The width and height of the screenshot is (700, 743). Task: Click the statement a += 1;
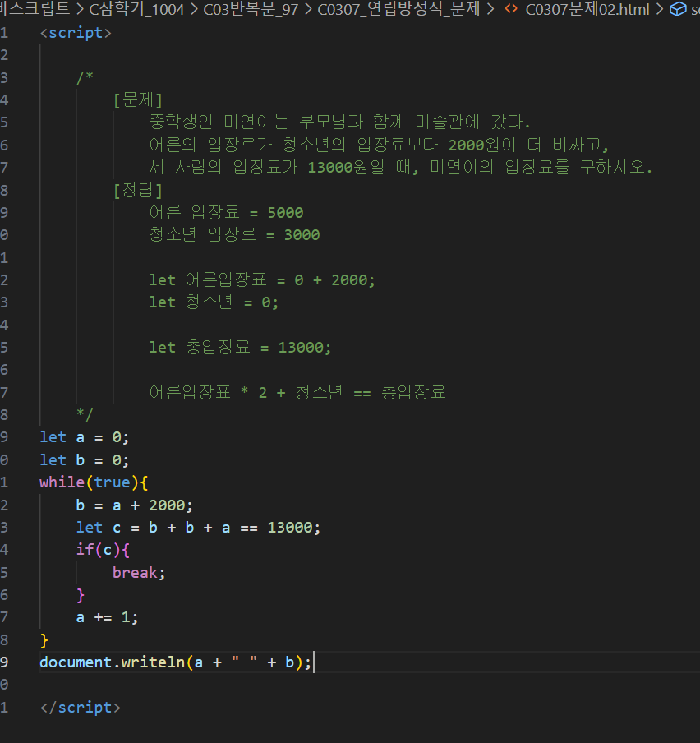(x=107, y=617)
